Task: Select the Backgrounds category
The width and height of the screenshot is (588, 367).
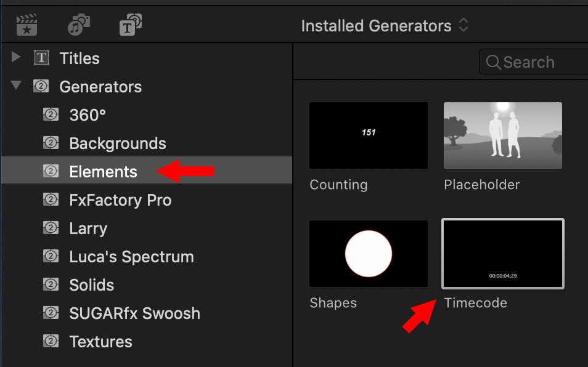Action: click(x=147, y=143)
